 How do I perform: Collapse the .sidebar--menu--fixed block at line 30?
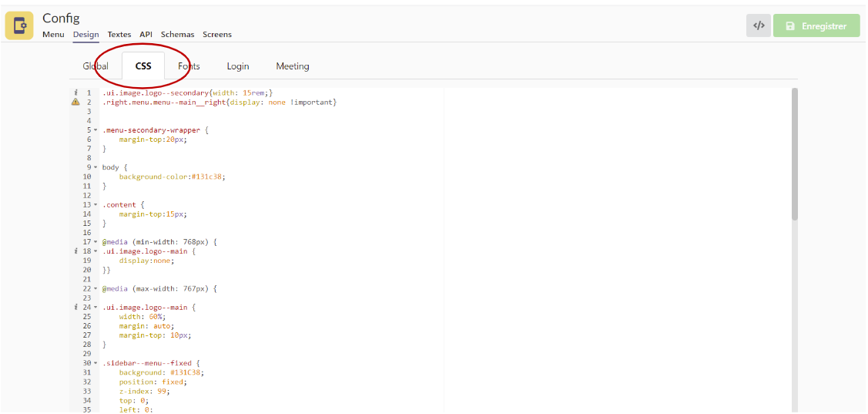(96, 363)
